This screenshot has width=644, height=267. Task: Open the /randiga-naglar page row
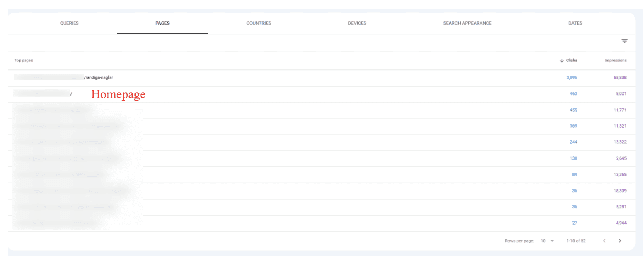(98, 78)
